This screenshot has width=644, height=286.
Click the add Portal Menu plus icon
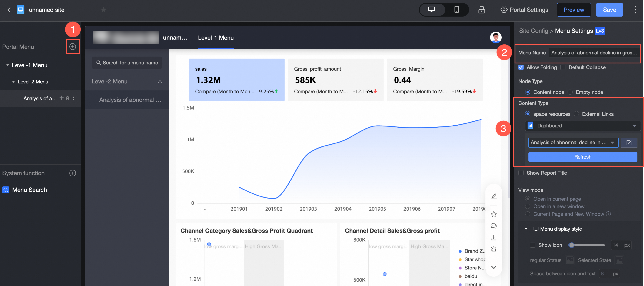[73, 47]
